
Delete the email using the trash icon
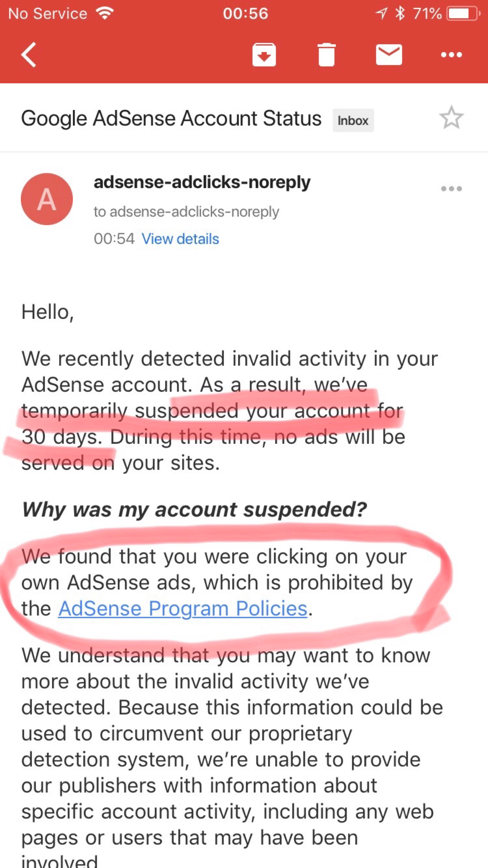pyautogui.click(x=326, y=55)
